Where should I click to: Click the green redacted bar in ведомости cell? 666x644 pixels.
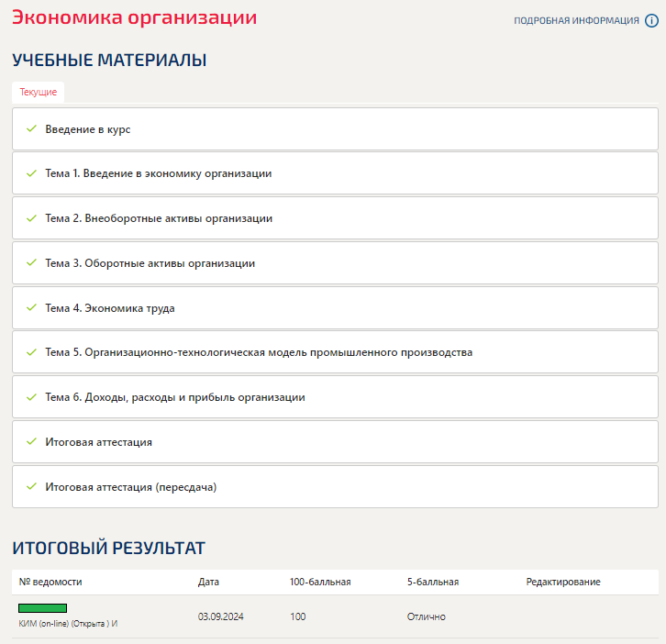pos(42,608)
